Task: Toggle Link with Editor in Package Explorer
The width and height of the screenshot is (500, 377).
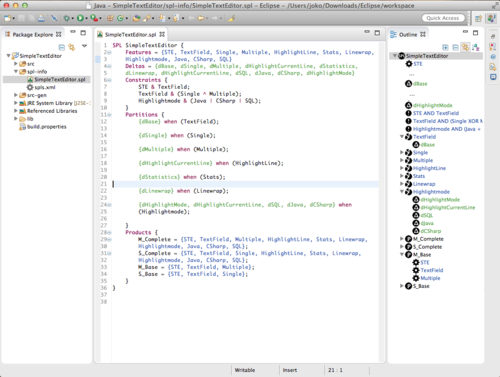Action: 72,47
